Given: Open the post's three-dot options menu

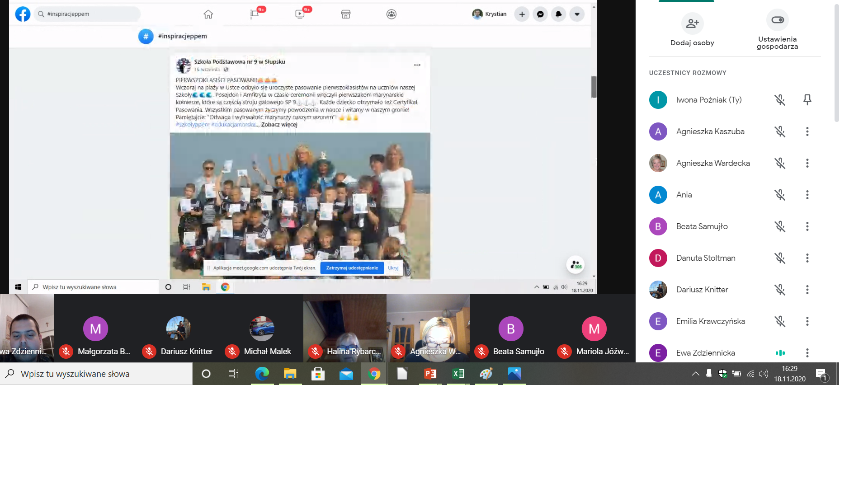Looking at the screenshot, I should (417, 65).
